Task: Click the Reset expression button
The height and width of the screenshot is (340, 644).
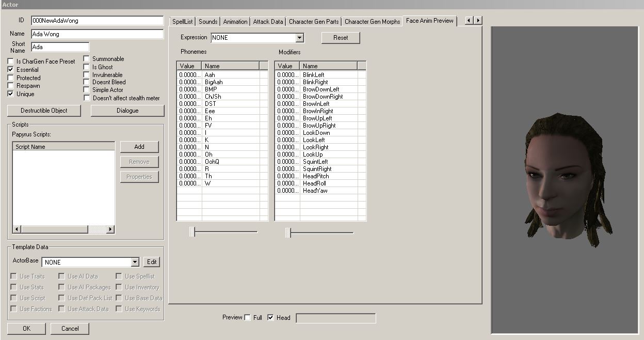Action: [x=341, y=38]
